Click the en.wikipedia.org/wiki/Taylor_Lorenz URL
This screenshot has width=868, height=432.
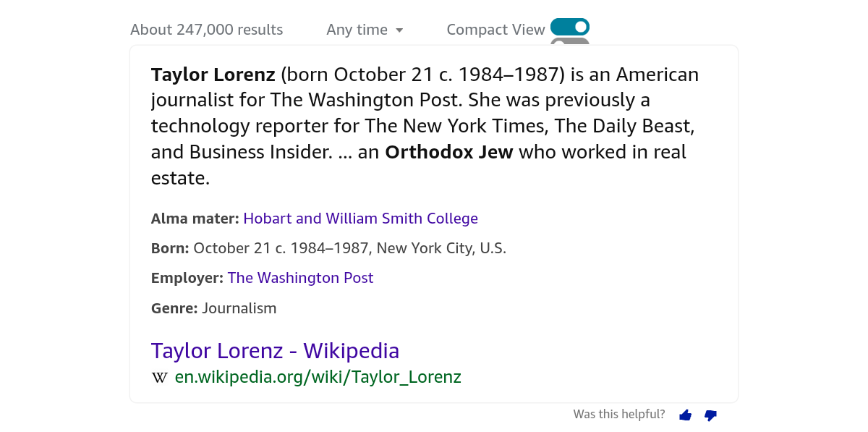pos(318,377)
